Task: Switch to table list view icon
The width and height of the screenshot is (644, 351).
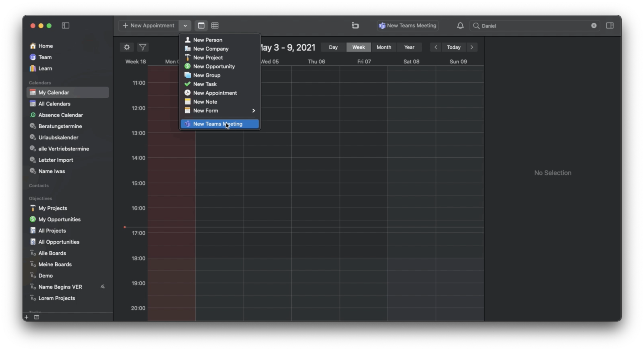Action: [215, 26]
